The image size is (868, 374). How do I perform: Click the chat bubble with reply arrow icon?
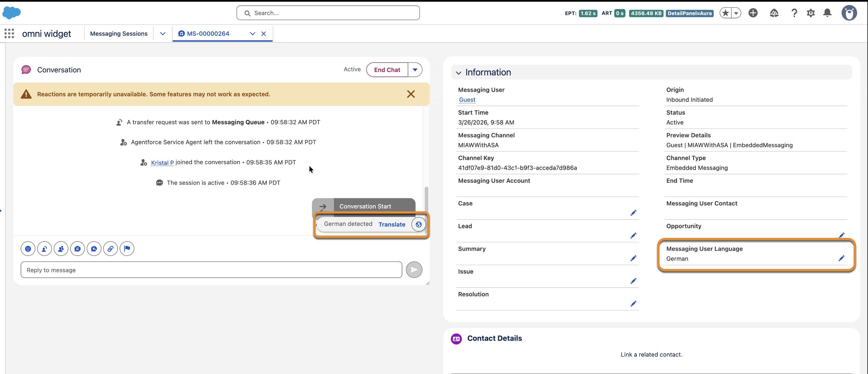[94, 249]
